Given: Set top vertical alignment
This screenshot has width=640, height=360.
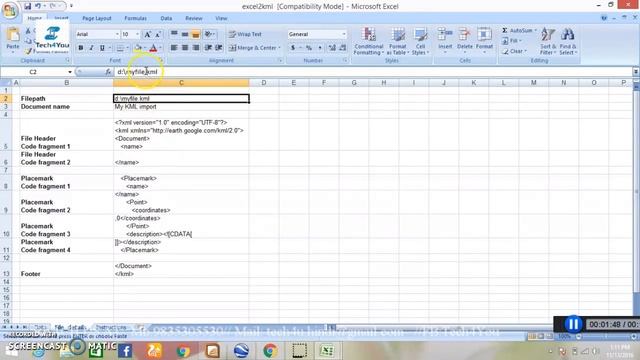Looking at the screenshot, I should point(174,34).
